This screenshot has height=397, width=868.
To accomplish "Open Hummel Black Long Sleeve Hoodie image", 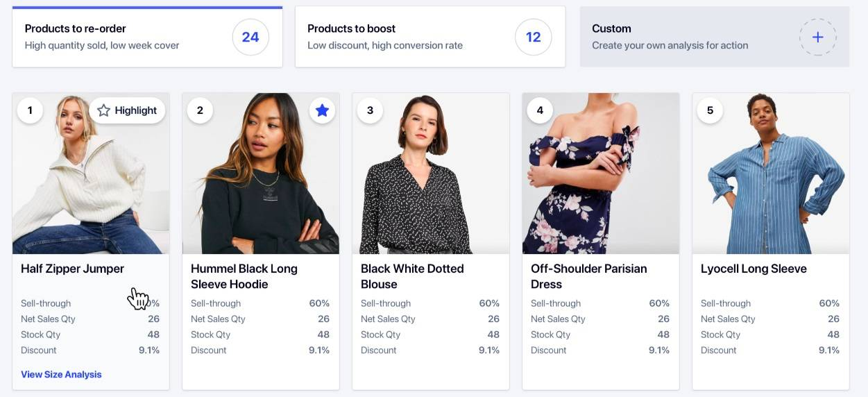I will [261, 187].
